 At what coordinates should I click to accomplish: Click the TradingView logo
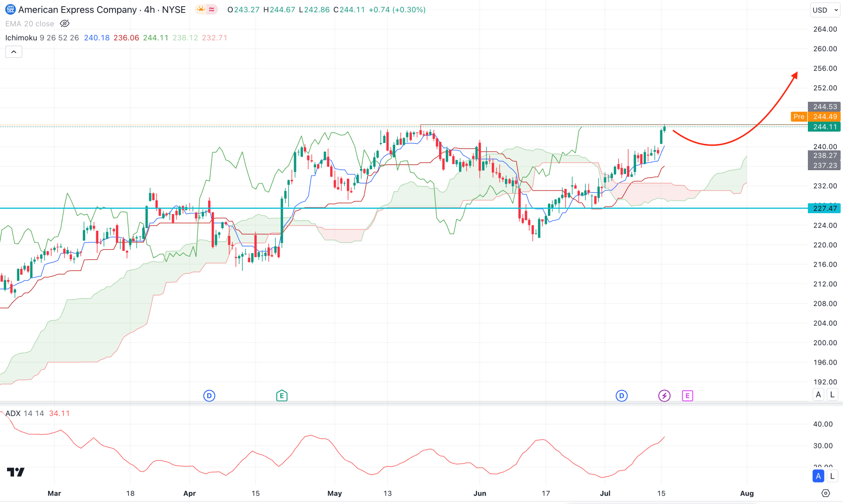tap(16, 472)
